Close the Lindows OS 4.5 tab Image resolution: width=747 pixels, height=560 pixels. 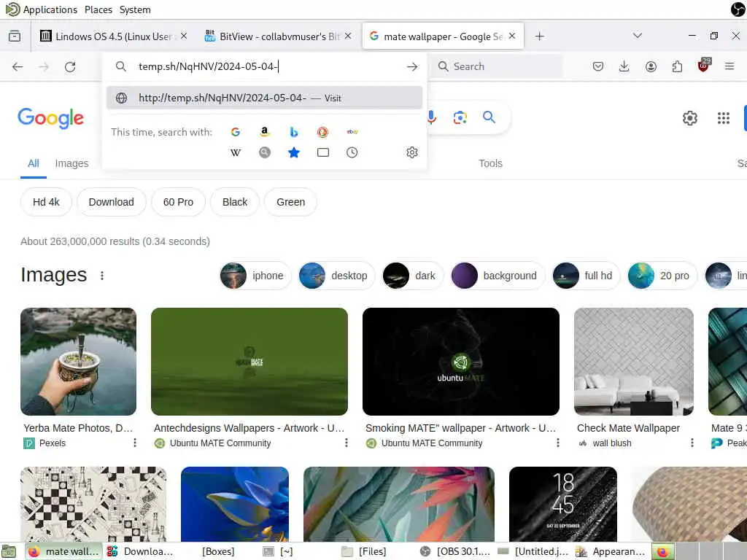click(x=184, y=36)
